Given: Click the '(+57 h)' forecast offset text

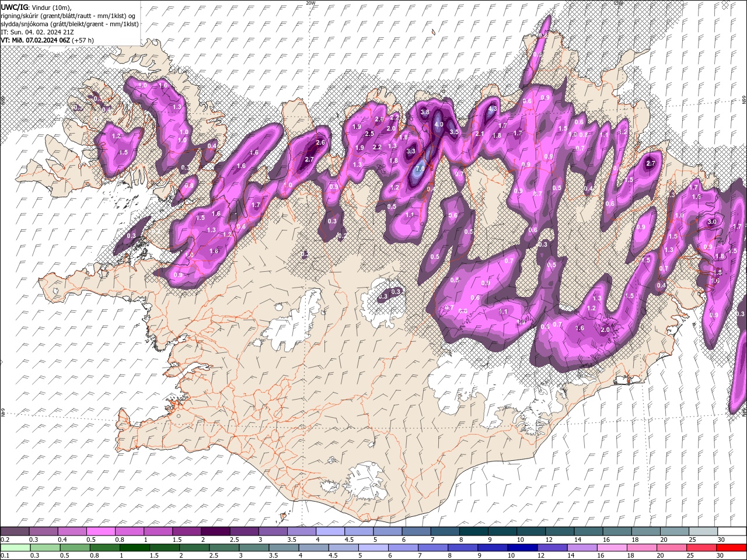Looking at the screenshot, I should [83, 40].
